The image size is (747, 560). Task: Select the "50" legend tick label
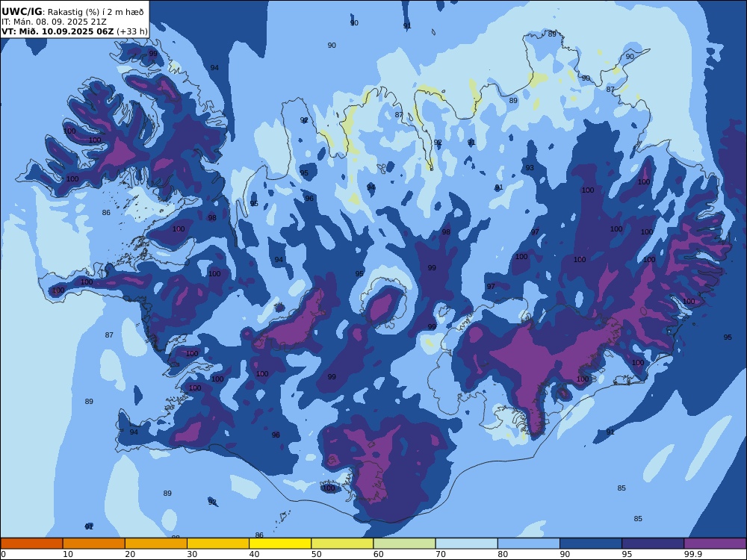click(316, 554)
